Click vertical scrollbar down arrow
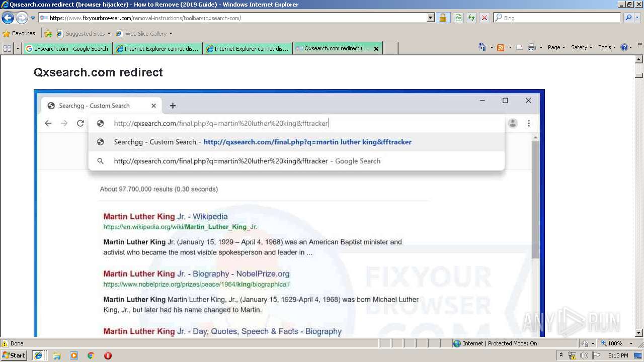Image resolution: width=644 pixels, height=362 pixels. (x=639, y=333)
